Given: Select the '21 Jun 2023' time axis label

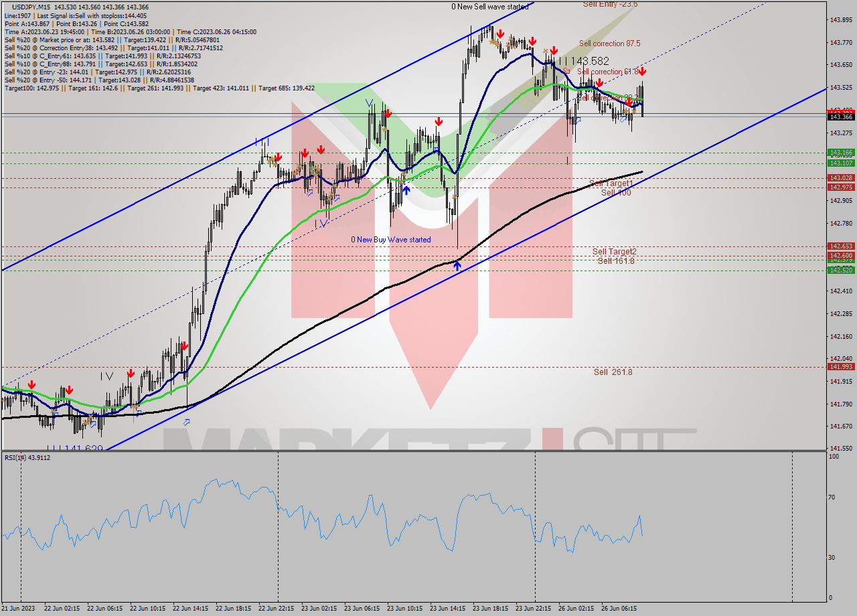Looking at the screenshot, I should [x=19, y=609].
